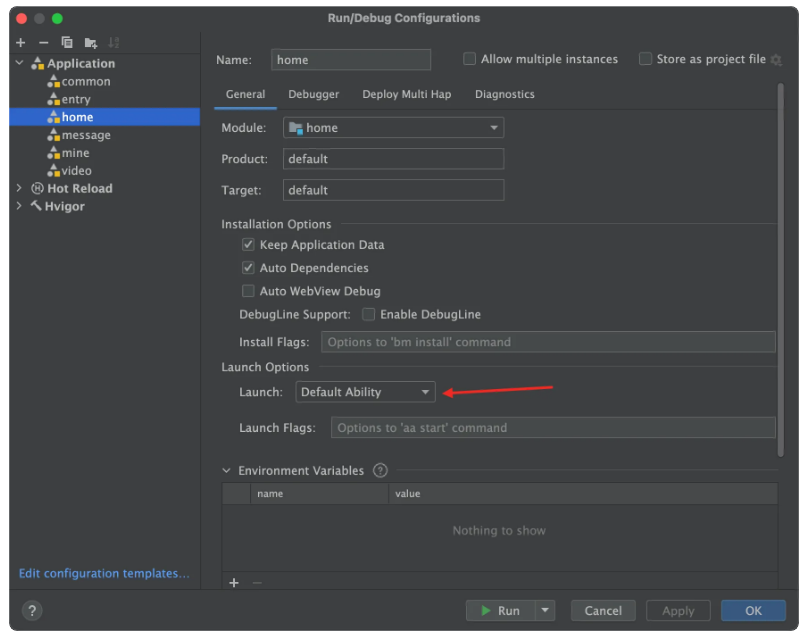
Task: Open the Deploy Multi Hap tab
Action: [x=407, y=94]
